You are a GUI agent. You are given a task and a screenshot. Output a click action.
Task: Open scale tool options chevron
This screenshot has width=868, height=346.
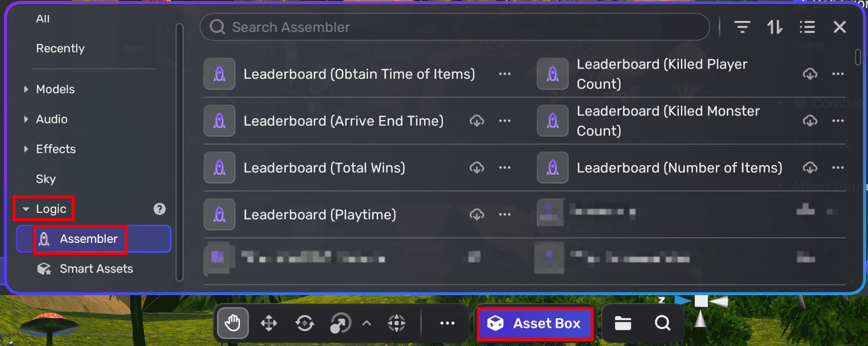[x=367, y=324]
